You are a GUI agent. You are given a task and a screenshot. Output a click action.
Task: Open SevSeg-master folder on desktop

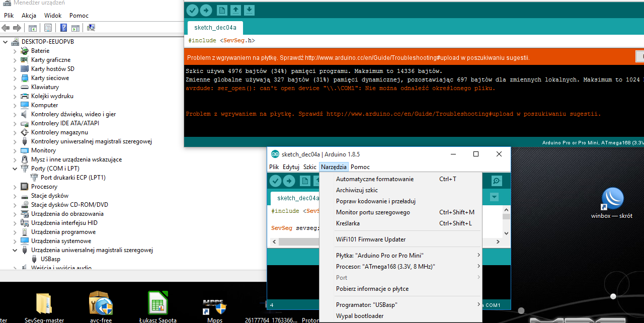44,307
